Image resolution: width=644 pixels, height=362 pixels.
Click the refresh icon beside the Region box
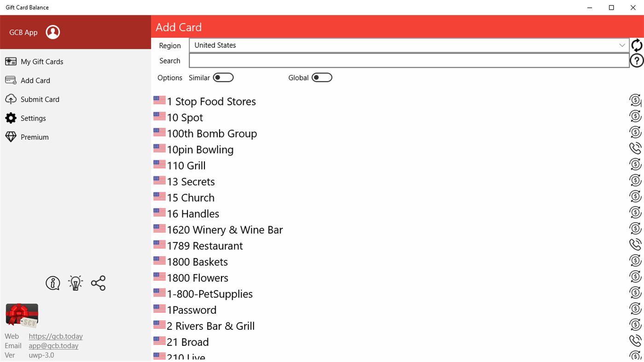click(x=636, y=45)
